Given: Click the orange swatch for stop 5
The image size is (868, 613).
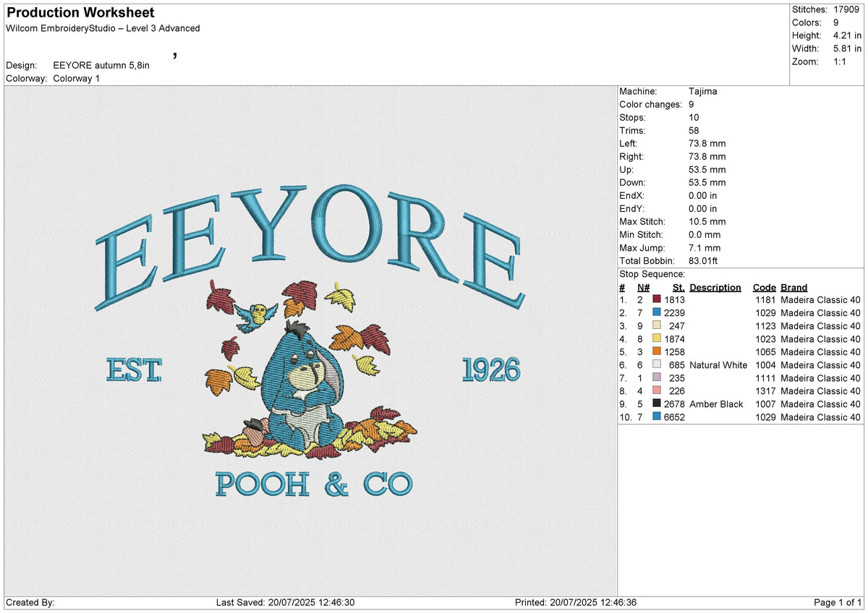Looking at the screenshot, I should 657,352.
